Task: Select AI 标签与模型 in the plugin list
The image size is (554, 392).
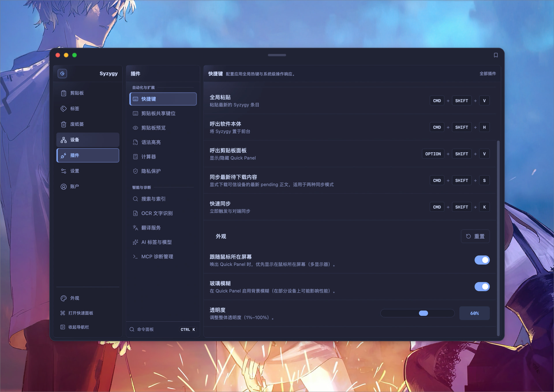Action: pyautogui.click(x=163, y=242)
